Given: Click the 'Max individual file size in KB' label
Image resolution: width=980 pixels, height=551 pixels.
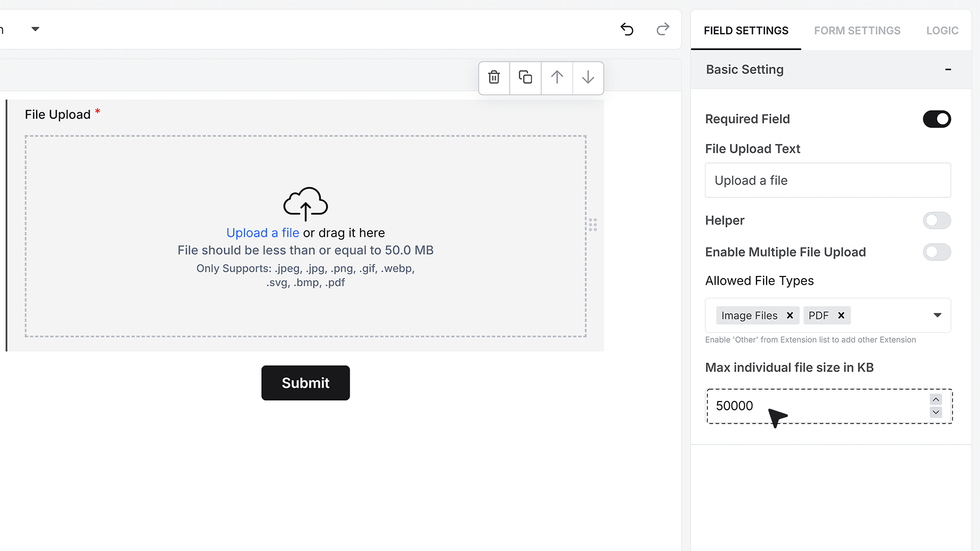Looking at the screenshot, I should click(x=789, y=367).
